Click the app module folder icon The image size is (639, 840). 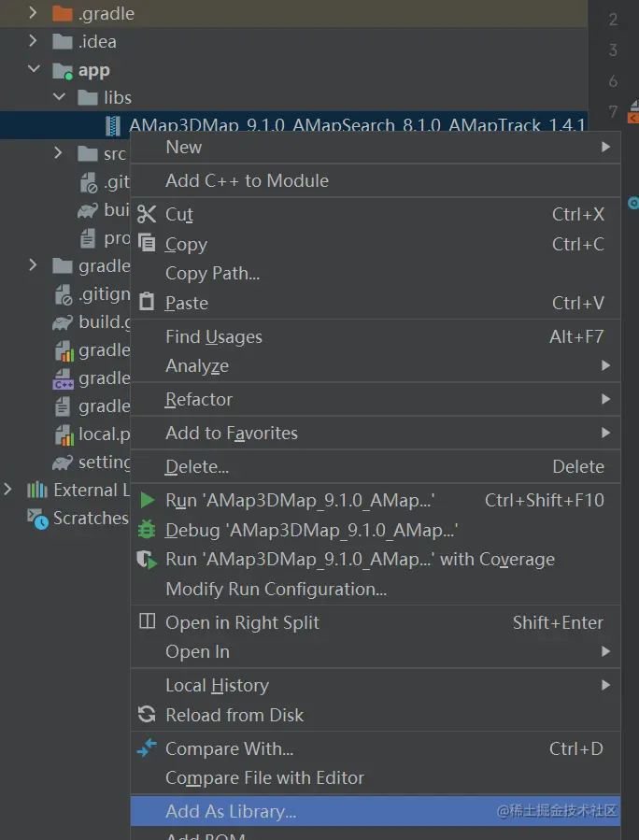click(63, 70)
